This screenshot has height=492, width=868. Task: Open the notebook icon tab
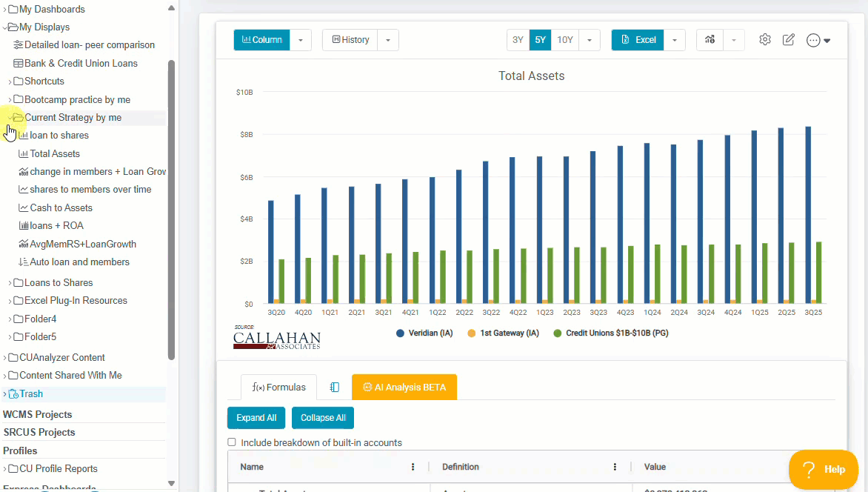tap(335, 388)
